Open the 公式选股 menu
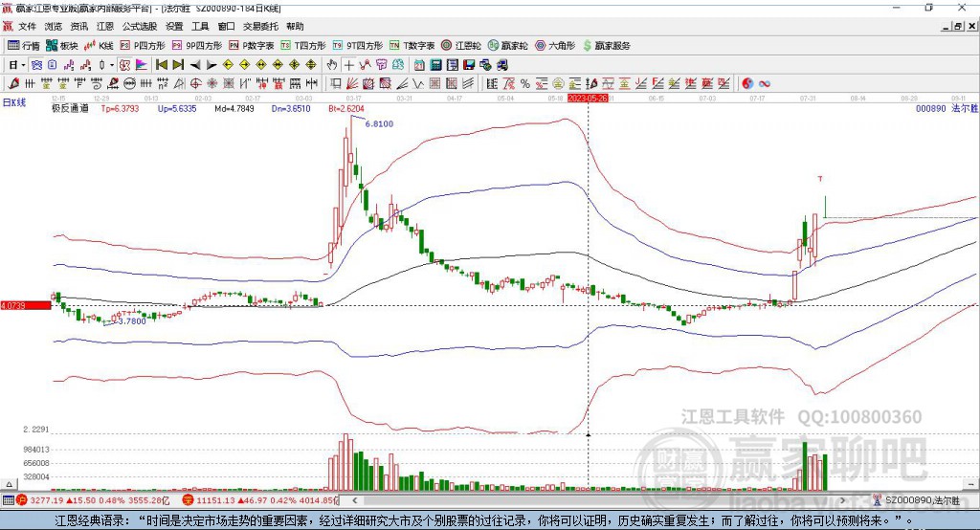The width and height of the screenshot is (980, 530). pyautogui.click(x=140, y=26)
